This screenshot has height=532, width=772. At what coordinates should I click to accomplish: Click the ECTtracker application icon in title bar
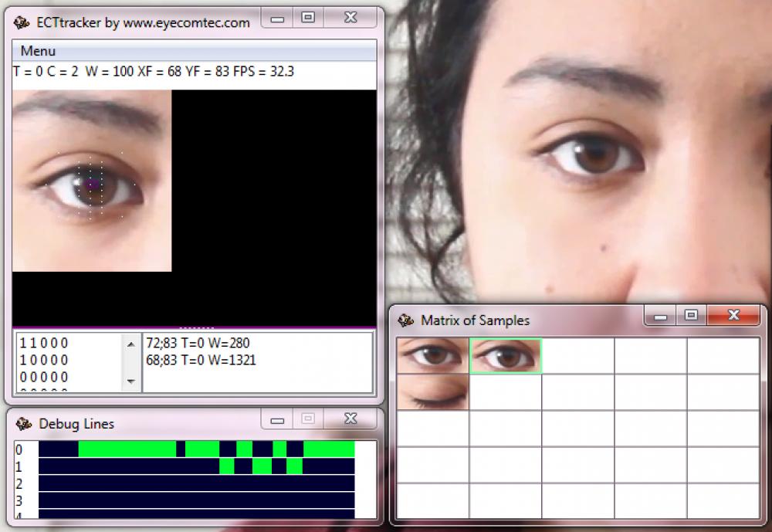tap(22, 22)
